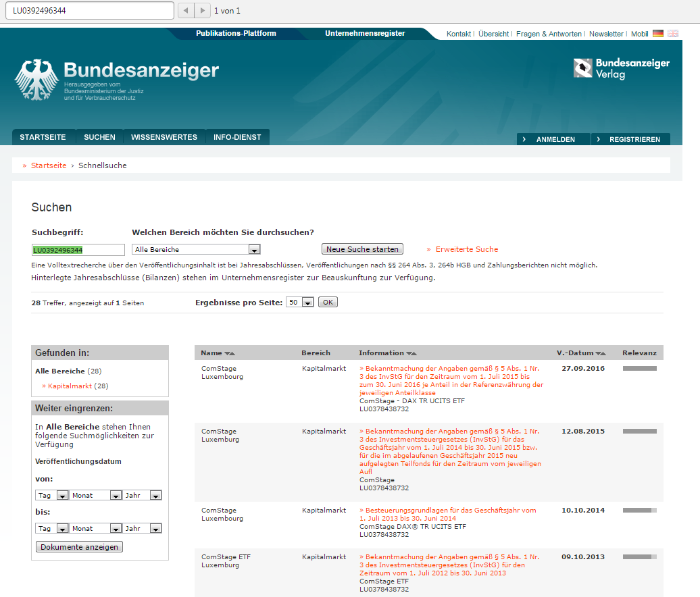Open the 27.09.2016 Bekanntmachung result link
This screenshot has height=597, width=700.
[451, 381]
